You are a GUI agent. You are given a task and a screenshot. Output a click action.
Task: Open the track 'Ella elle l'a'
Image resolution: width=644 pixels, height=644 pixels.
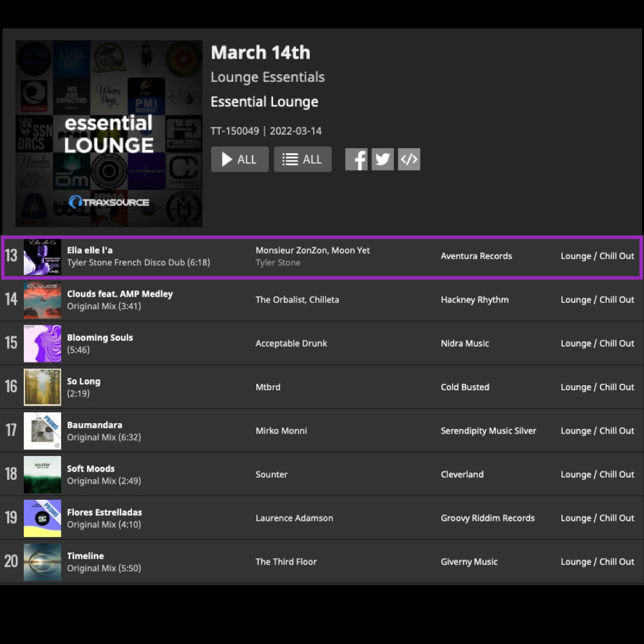90,249
